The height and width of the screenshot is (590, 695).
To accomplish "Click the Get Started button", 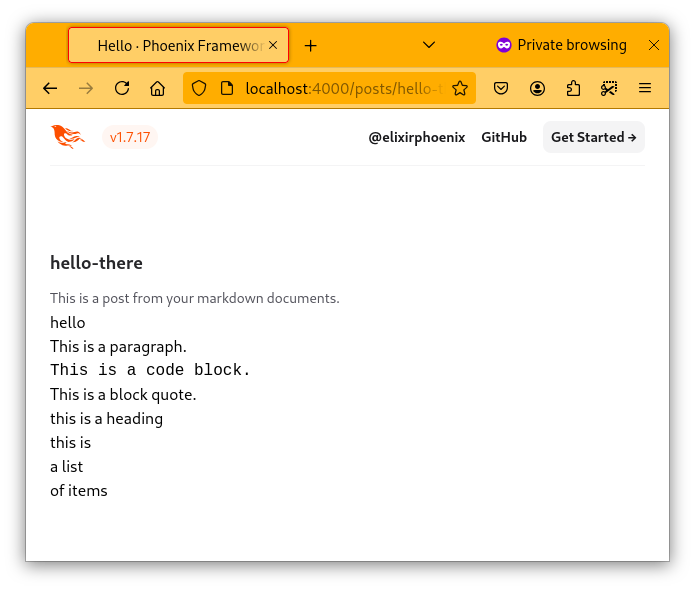I will tap(593, 137).
